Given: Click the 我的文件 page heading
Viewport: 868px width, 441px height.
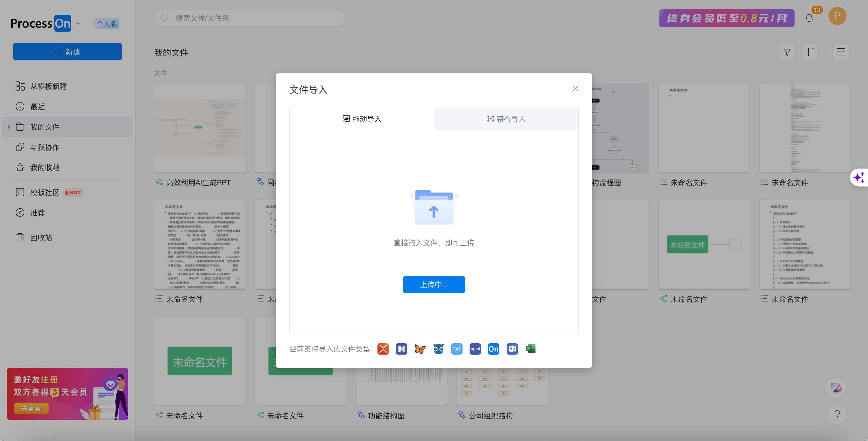Looking at the screenshot, I should (x=171, y=53).
